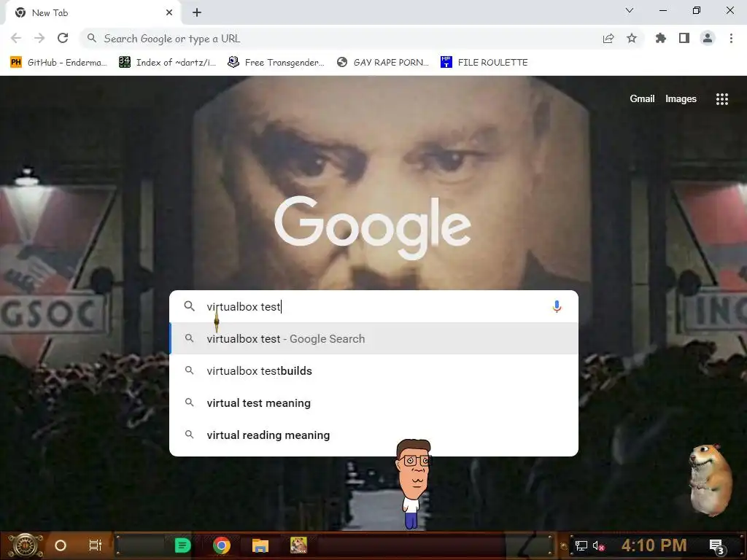Viewport: 747px width, 560px height.
Task: Select suggestion 'virtual test meaning'
Action: coord(374,402)
